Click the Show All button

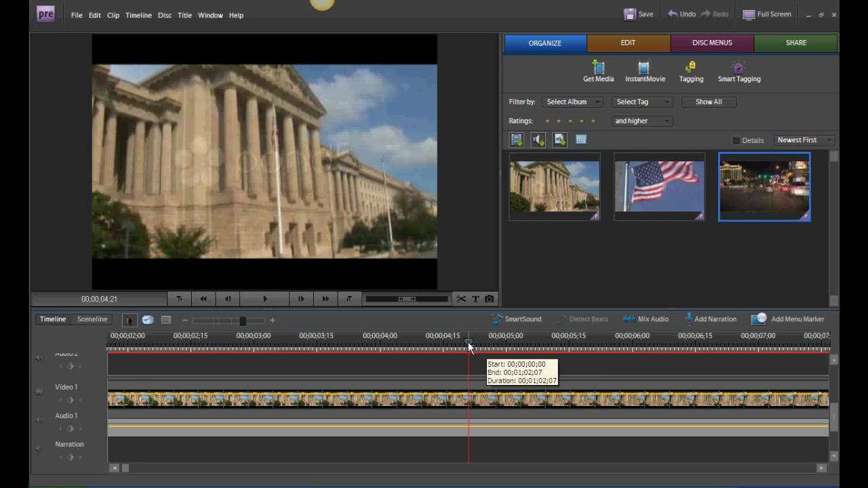(709, 102)
